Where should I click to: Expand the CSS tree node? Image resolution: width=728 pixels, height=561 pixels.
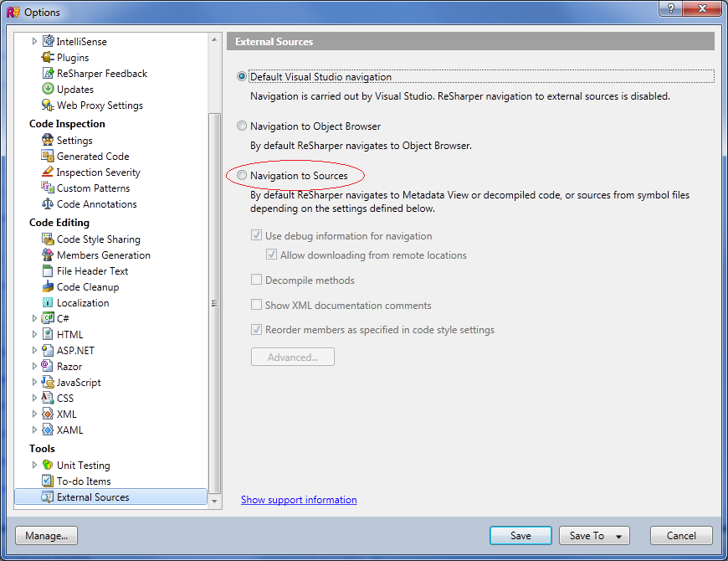34,398
